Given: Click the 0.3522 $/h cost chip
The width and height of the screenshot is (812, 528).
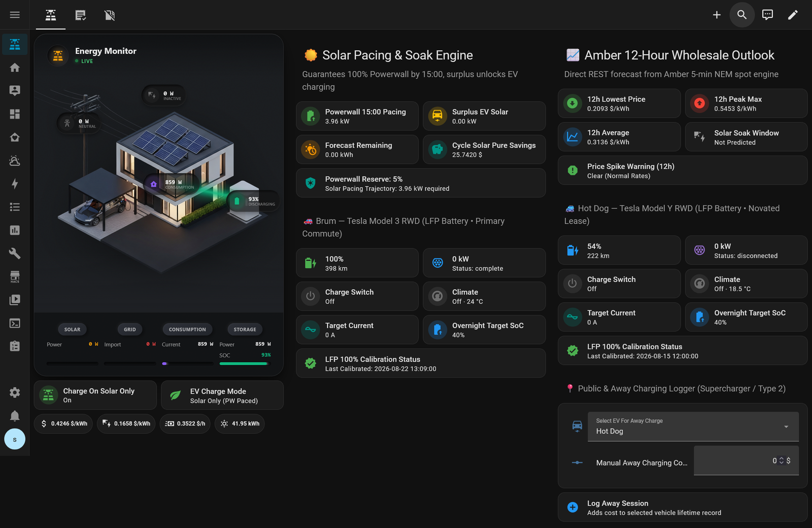Looking at the screenshot, I should pos(185,424).
